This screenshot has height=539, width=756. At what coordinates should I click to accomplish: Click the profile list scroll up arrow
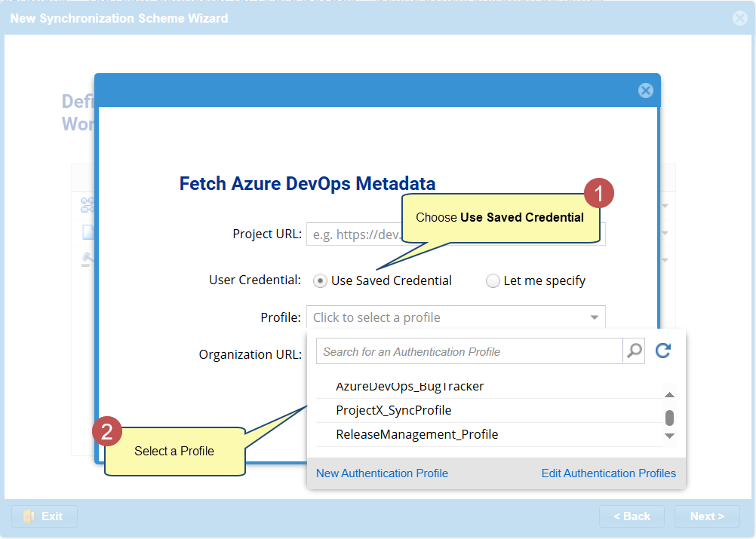pyautogui.click(x=669, y=395)
